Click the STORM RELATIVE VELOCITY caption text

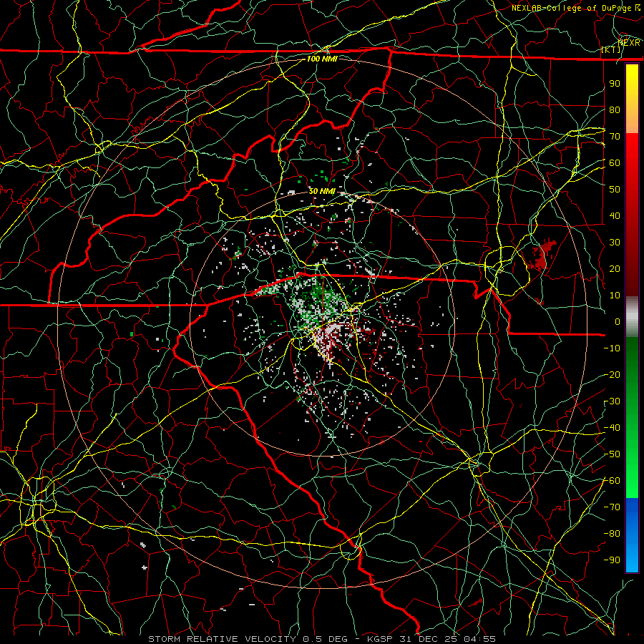point(222,639)
